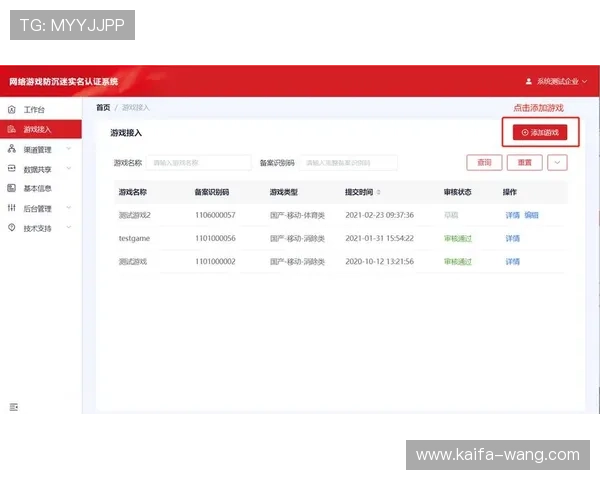
Task: Go to 首页 in the breadcrumb
Action: click(x=103, y=108)
